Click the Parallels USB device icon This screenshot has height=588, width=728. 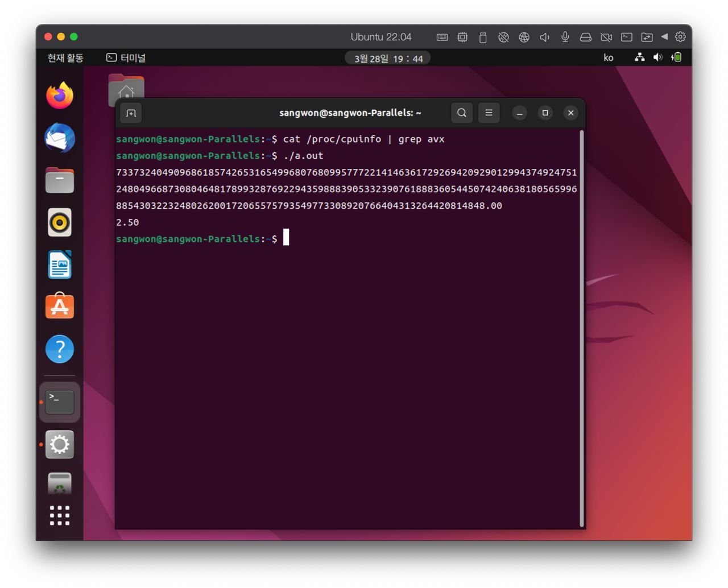pos(483,37)
